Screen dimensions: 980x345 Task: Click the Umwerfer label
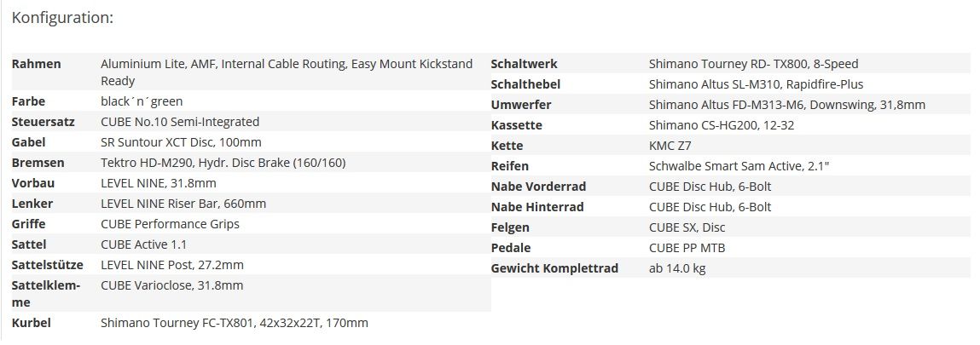point(521,105)
